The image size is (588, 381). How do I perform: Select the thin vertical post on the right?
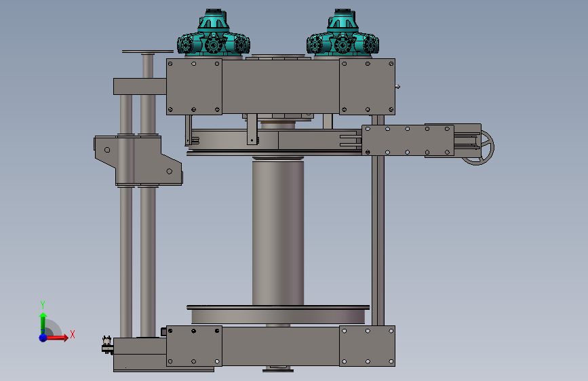(378, 240)
